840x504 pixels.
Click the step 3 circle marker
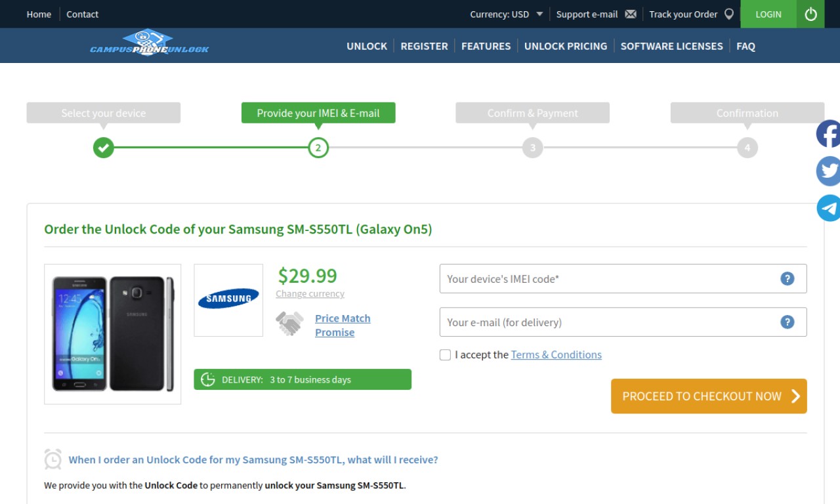[x=533, y=148]
